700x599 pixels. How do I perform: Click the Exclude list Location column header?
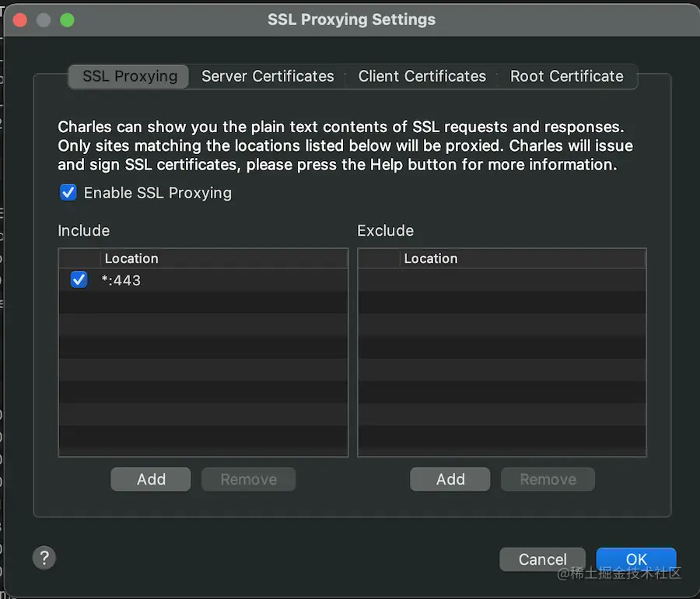pos(523,258)
